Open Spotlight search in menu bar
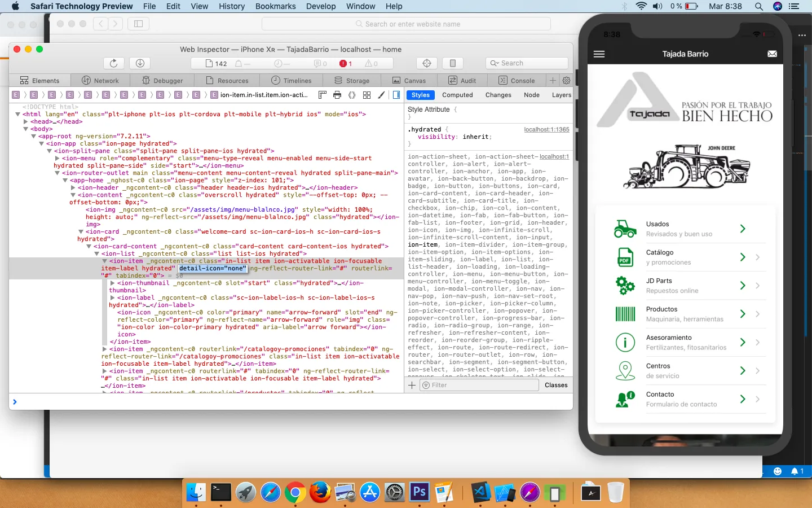 click(759, 6)
